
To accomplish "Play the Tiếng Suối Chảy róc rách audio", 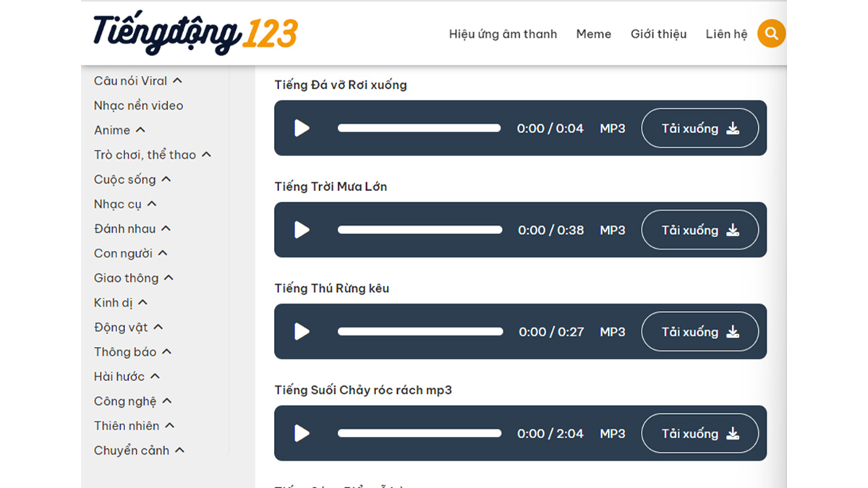I will 302,434.
